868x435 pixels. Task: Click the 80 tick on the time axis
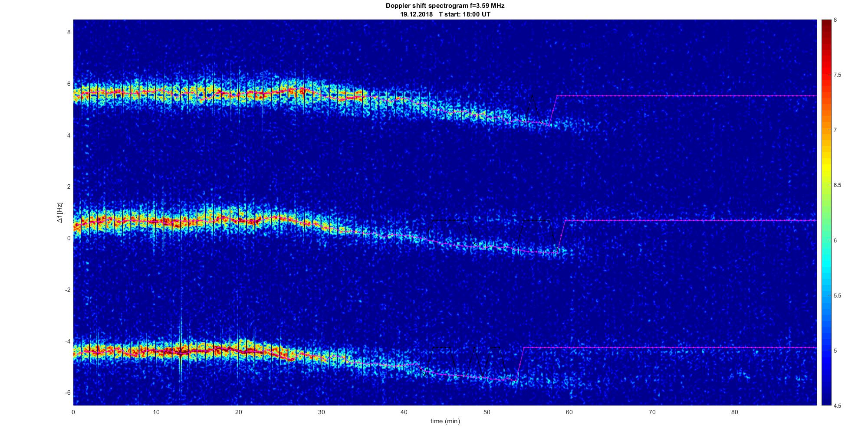point(734,412)
